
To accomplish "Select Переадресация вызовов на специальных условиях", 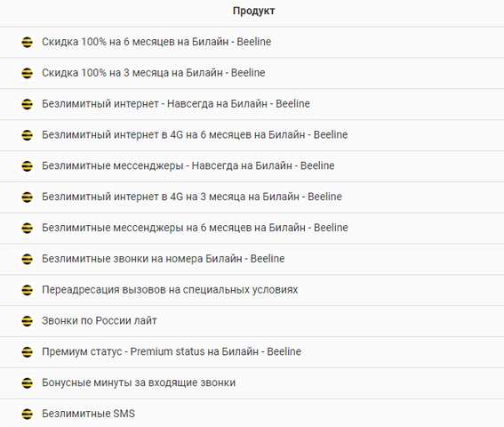I will point(170,290).
